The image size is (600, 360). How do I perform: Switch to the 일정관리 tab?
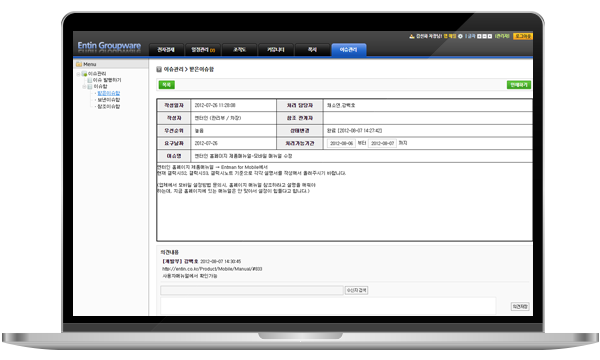pos(203,50)
